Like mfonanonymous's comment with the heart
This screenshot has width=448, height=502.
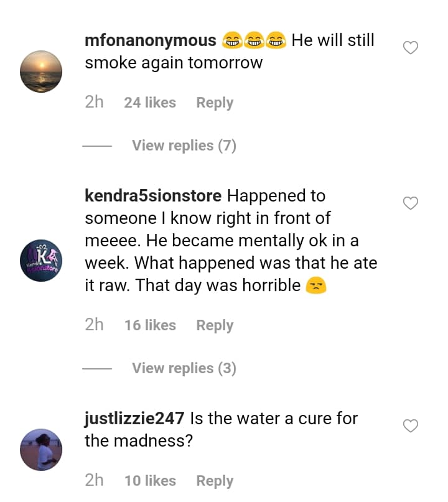(x=411, y=48)
